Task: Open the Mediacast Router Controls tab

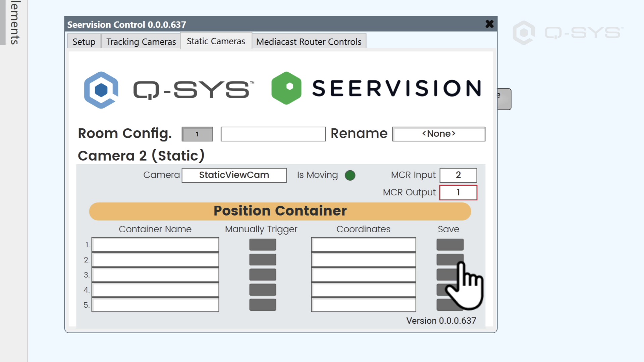Action: click(x=309, y=42)
